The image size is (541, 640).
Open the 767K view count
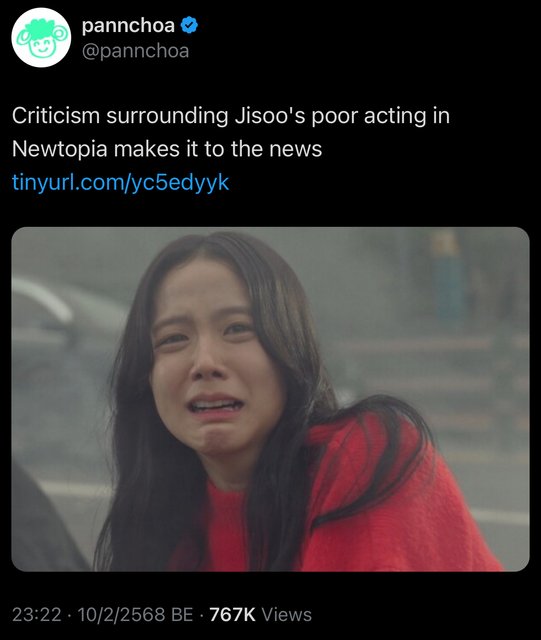coord(232,614)
